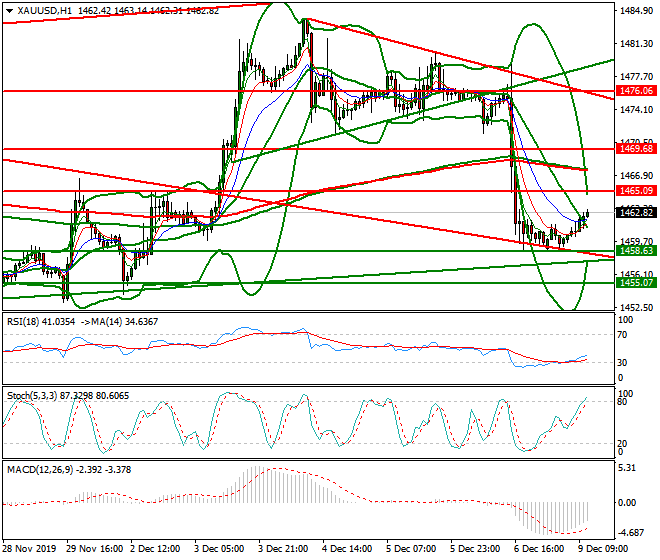The height and width of the screenshot is (560, 660).
Task: Click the RSI ->MA(14) 34.6367 label
Action: [118, 322]
